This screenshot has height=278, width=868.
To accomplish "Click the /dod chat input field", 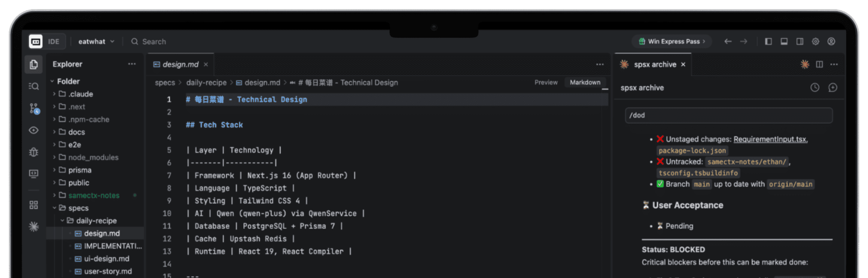I will point(728,115).
